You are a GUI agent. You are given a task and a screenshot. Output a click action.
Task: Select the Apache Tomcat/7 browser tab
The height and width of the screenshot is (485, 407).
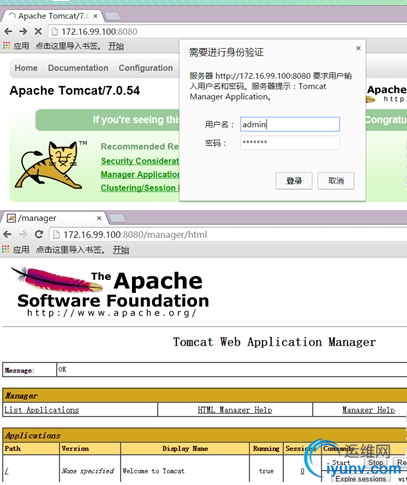(x=53, y=16)
